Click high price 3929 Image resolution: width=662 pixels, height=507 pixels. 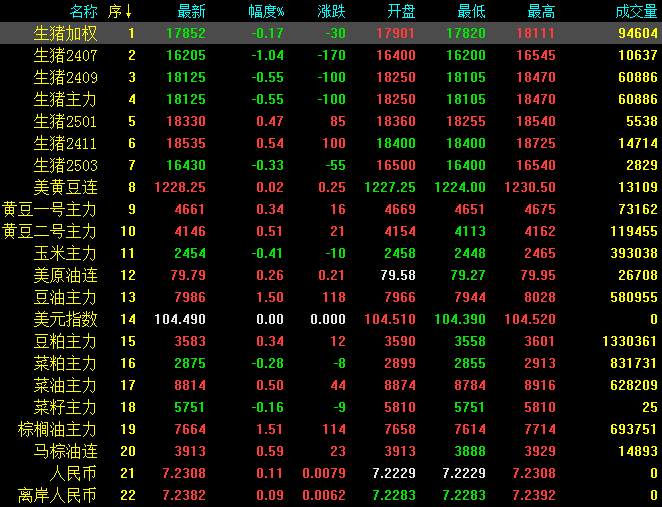[540, 451]
